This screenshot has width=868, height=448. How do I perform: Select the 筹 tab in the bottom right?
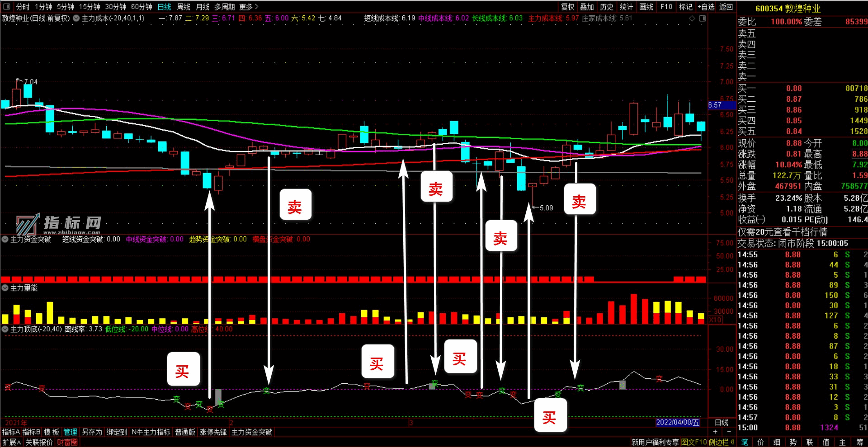coord(859,442)
